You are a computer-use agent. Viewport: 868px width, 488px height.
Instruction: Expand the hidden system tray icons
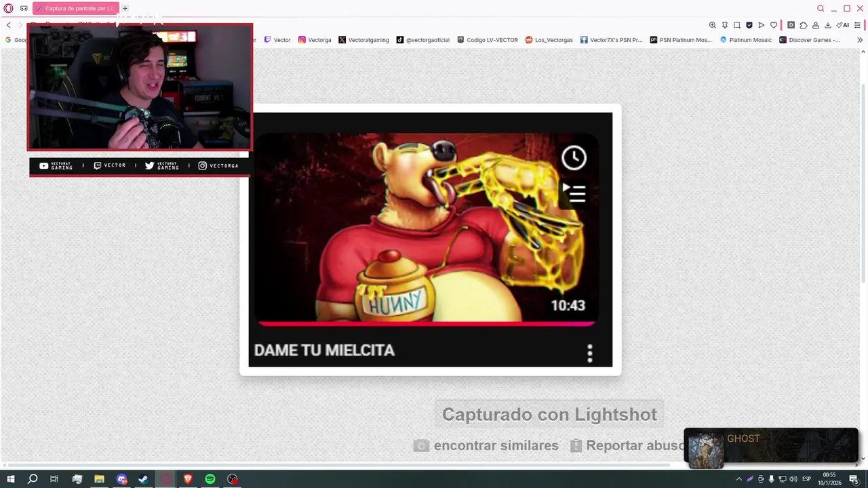[x=738, y=479]
